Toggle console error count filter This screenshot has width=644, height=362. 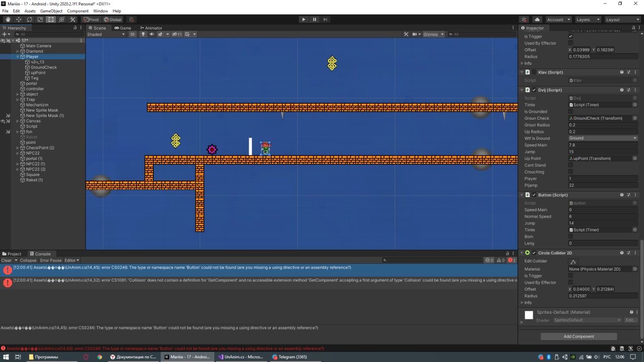click(512, 260)
